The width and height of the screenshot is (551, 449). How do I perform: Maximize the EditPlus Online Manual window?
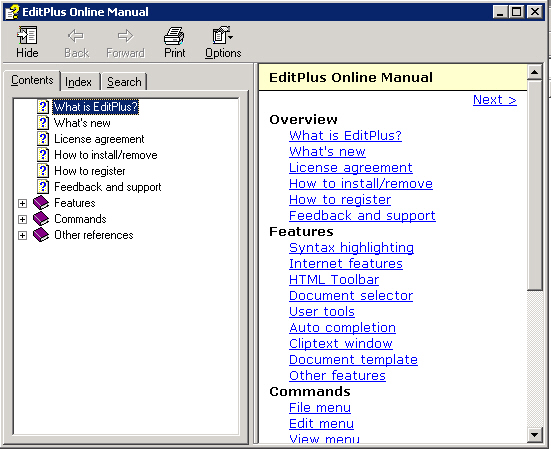coord(516,12)
